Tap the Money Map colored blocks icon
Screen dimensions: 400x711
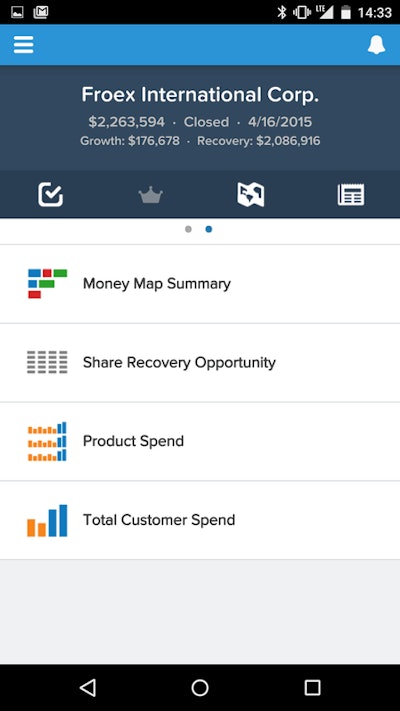coord(47,283)
